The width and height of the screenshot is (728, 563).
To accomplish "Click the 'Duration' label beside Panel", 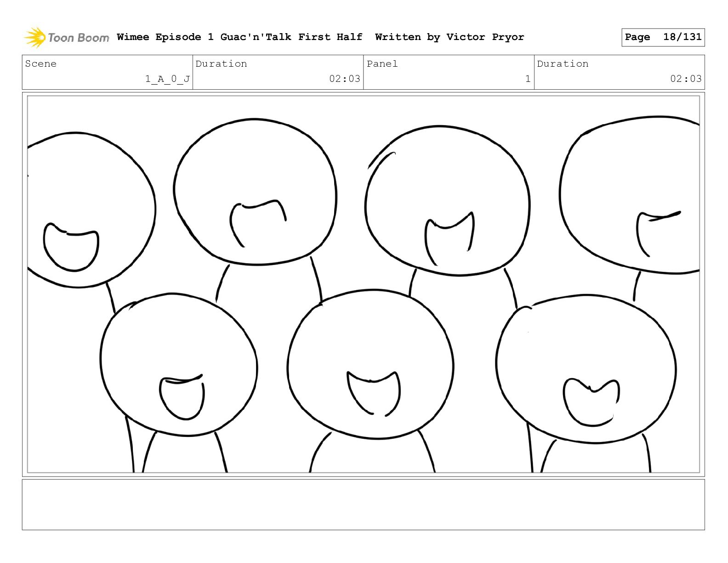I will point(563,64).
